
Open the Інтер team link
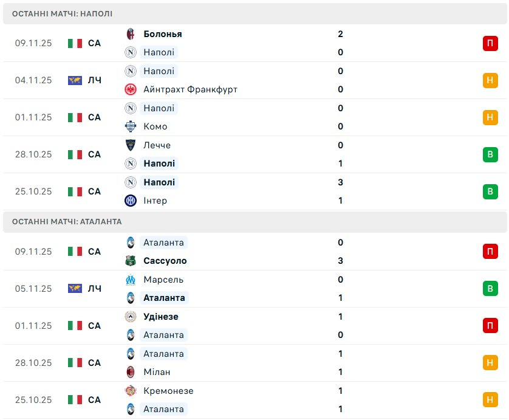tap(155, 201)
